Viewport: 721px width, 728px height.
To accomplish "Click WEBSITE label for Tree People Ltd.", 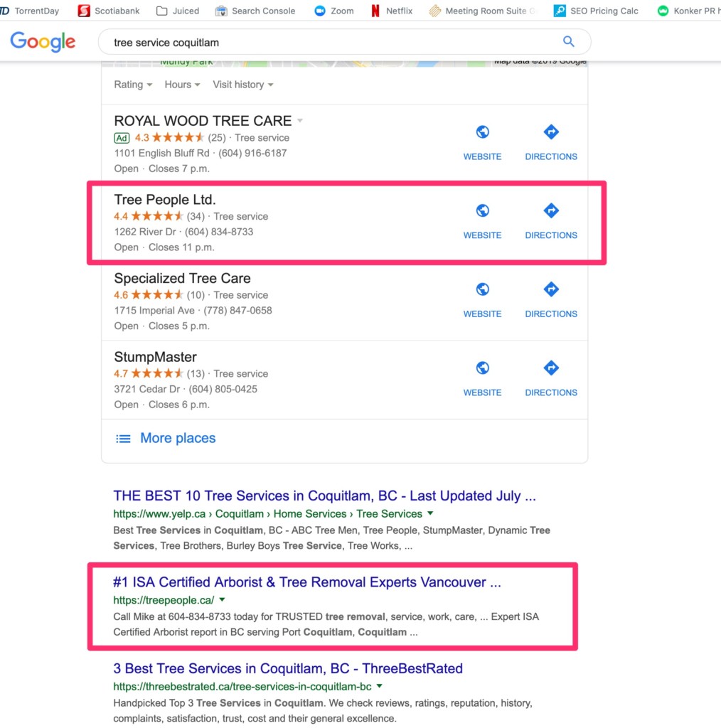I will pos(482,235).
